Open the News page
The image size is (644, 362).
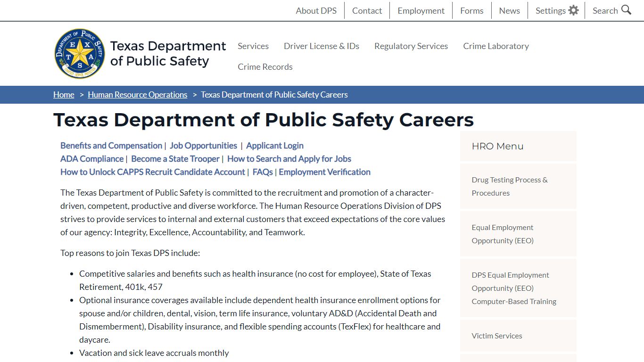pyautogui.click(x=510, y=10)
